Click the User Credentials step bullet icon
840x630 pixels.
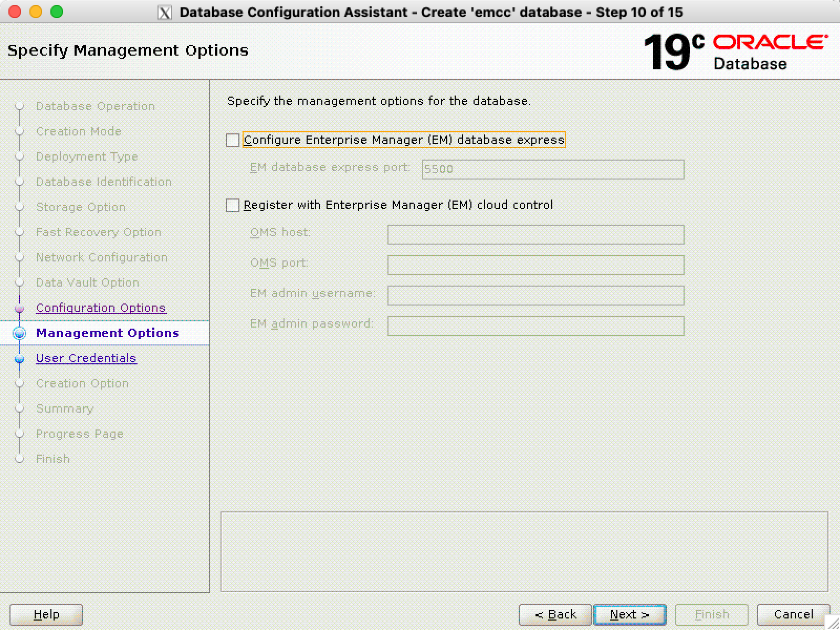click(19, 359)
